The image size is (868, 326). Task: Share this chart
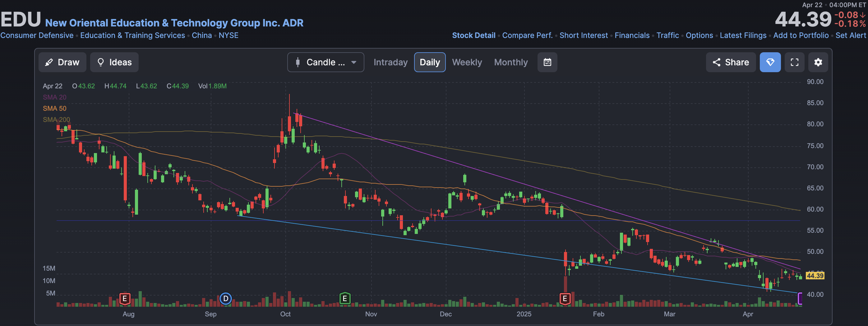point(731,62)
